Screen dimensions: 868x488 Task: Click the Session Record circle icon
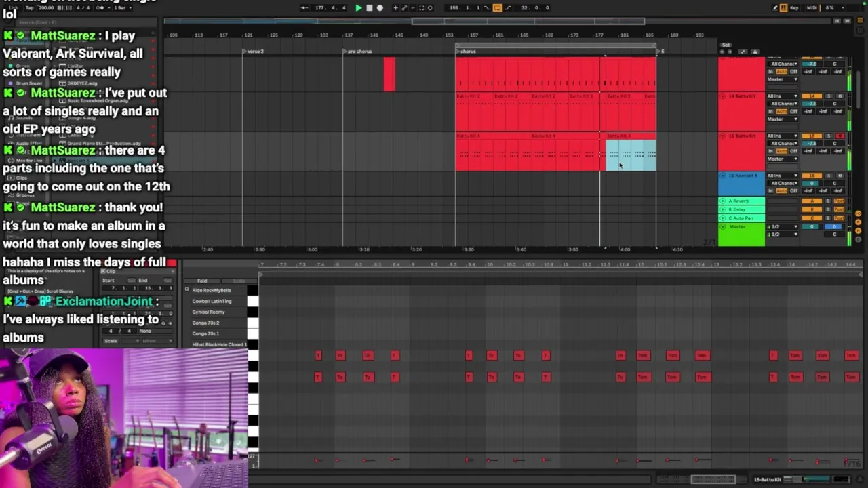click(x=430, y=8)
